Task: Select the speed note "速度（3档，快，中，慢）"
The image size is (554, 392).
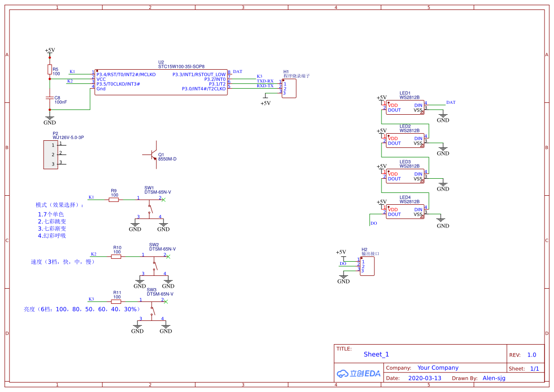Action: (63, 262)
